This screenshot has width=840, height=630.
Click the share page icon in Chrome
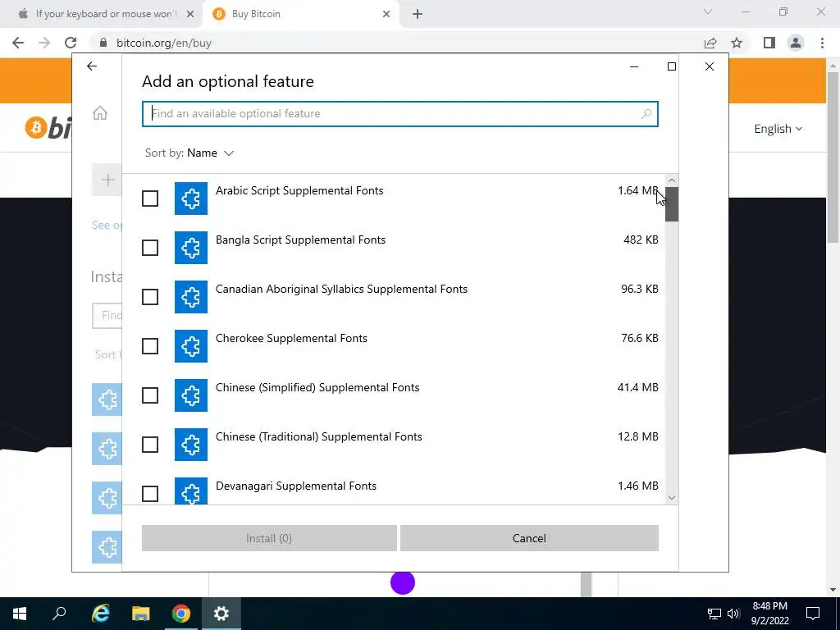710,43
